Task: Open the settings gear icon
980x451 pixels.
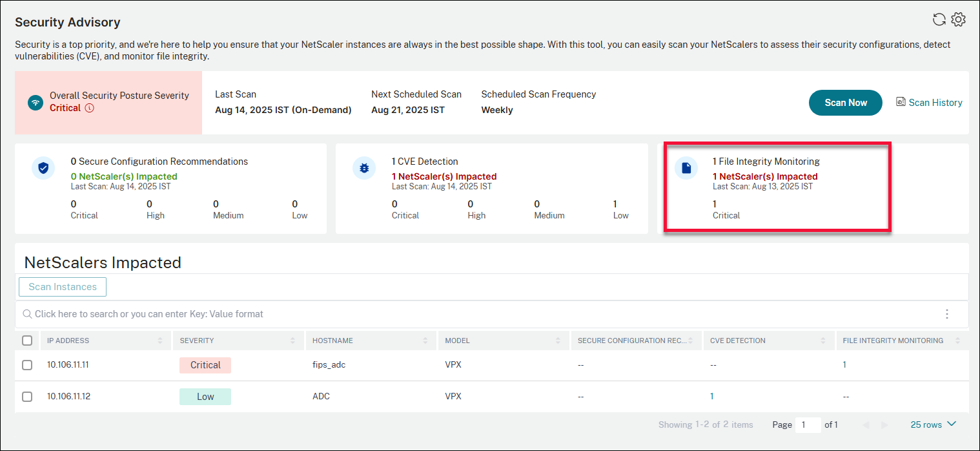Action: pyautogui.click(x=959, y=20)
